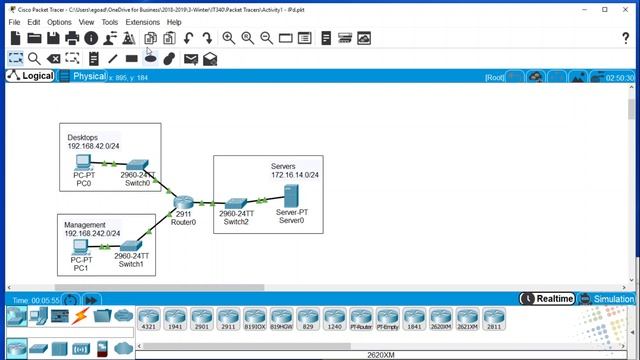Screen dimensions: 640x360
Task: Reset zoom with the middle magnifier icon
Action: point(247,38)
